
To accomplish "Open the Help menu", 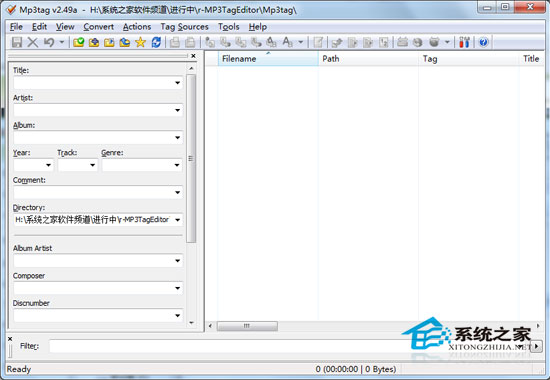I will 258,27.
